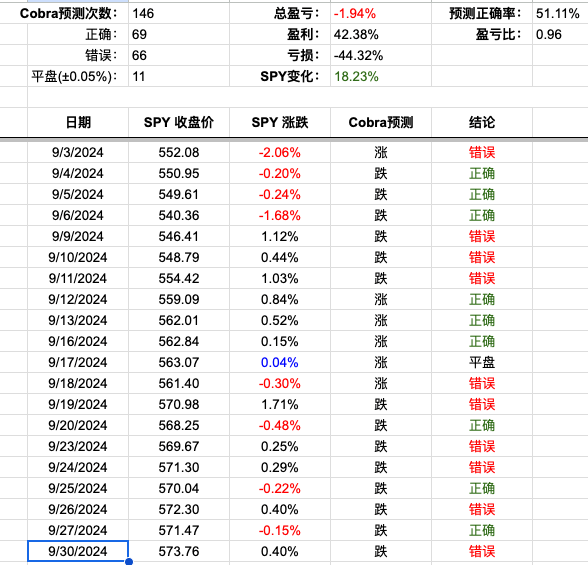This screenshot has width=588, height=565.
Task: Click the date cell 9/16/2024
Action: (x=78, y=341)
